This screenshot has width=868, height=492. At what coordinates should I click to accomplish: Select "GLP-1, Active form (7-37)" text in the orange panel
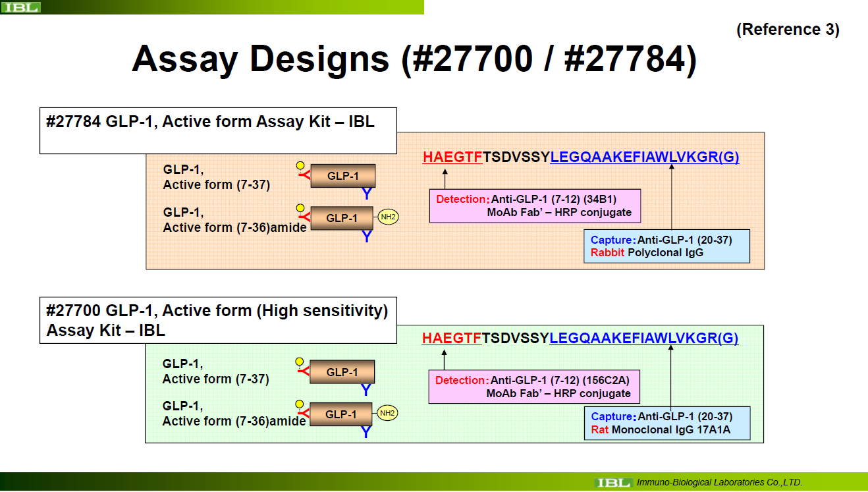(217, 177)
